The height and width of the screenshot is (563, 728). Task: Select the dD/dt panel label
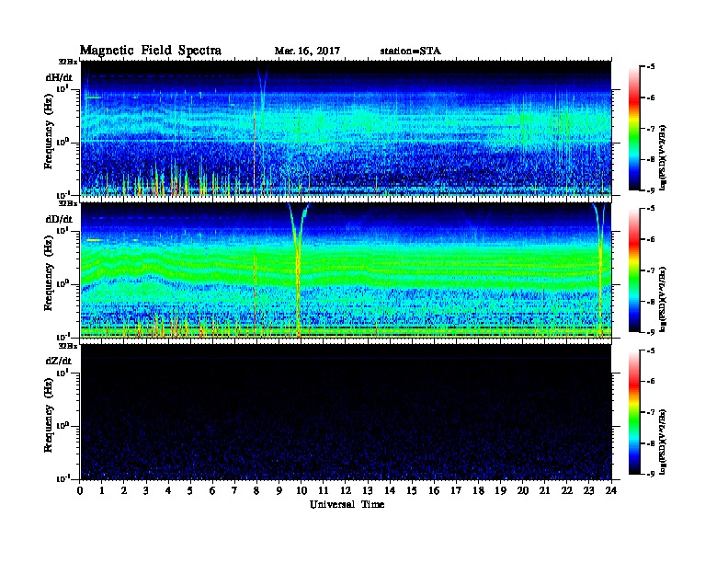click(59, 219)
